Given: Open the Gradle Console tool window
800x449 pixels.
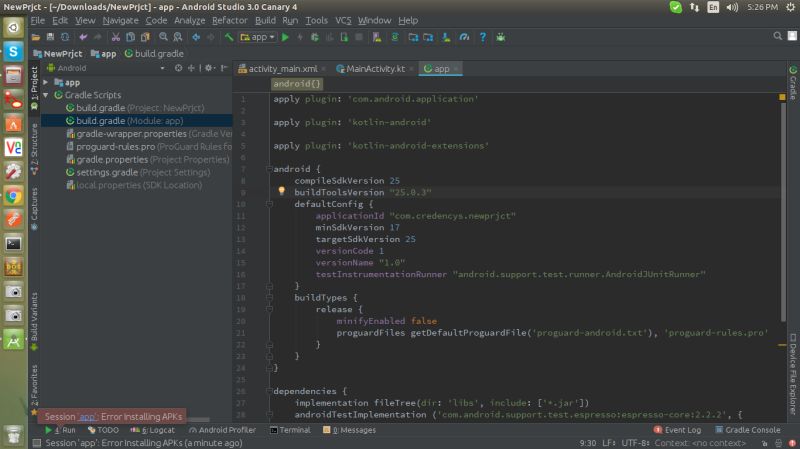Looking at the screenshot, I should pos(748,430).
